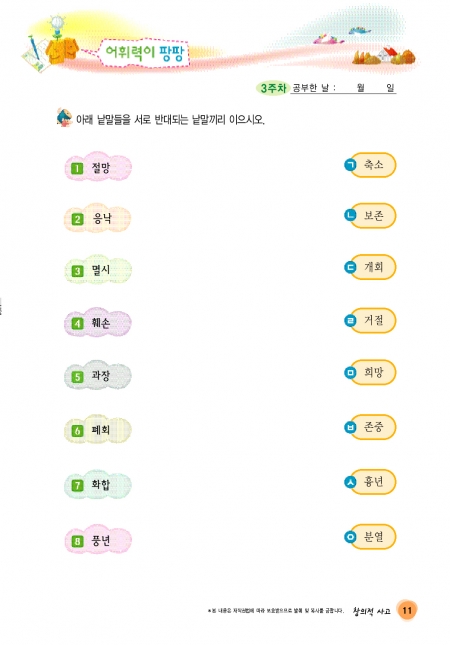Click the green number 1 badge beside 절망
The height and width of the screenshot is (645, 450).
(x=77, y=168)
